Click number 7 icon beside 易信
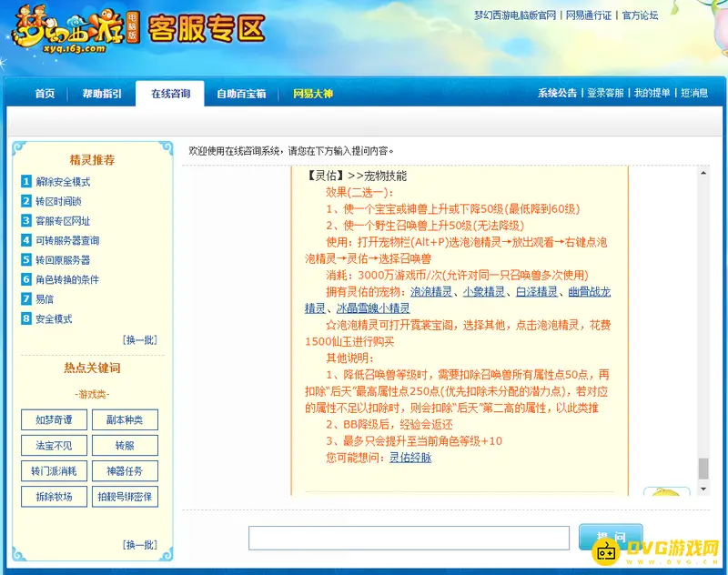 pyautogui.click(x=26, y=298)
